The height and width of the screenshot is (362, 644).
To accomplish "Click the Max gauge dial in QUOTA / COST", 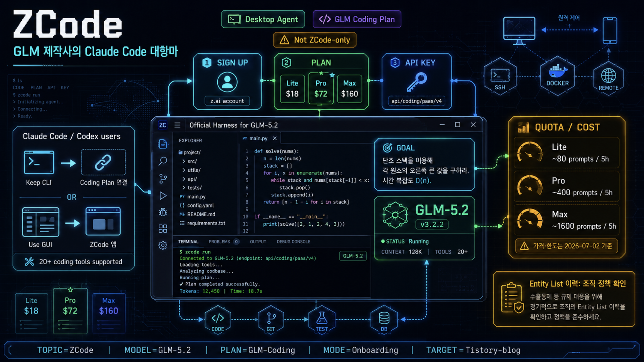I will tap(529, 219).
